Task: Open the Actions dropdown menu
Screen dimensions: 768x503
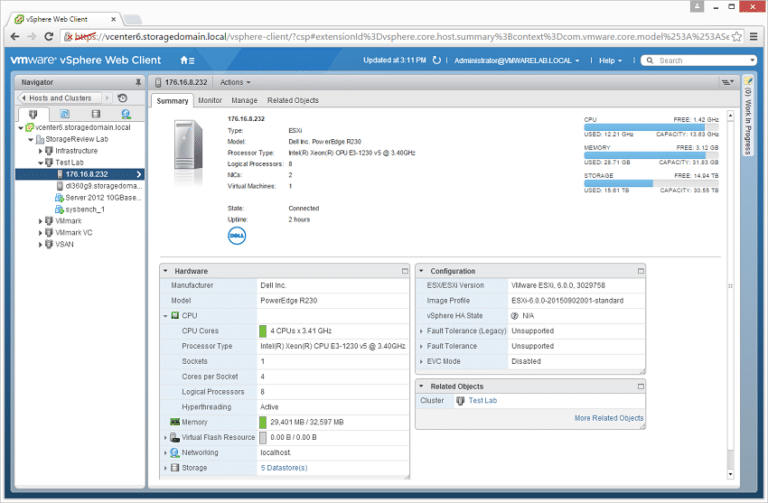Action: pos(235,82)
